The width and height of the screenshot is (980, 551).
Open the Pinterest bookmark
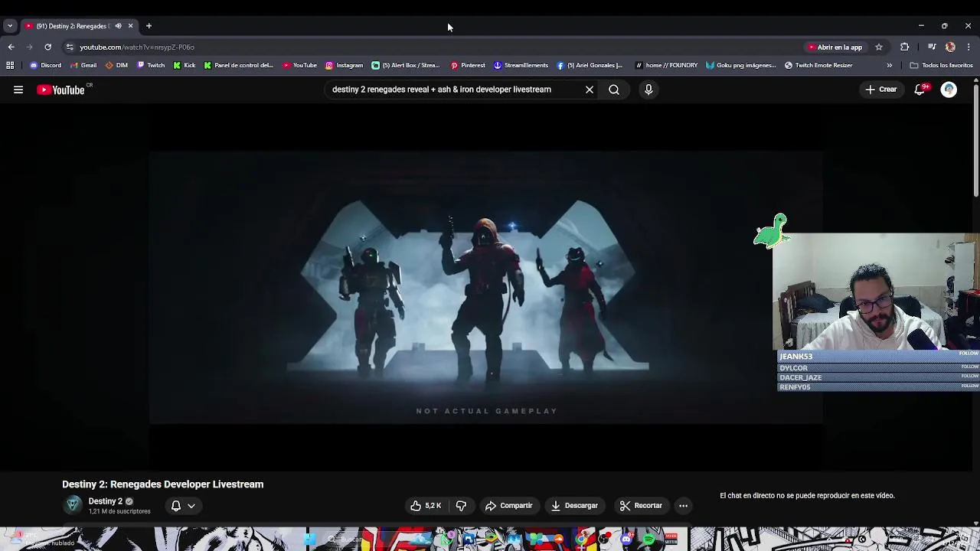click(x=468, y=65)
